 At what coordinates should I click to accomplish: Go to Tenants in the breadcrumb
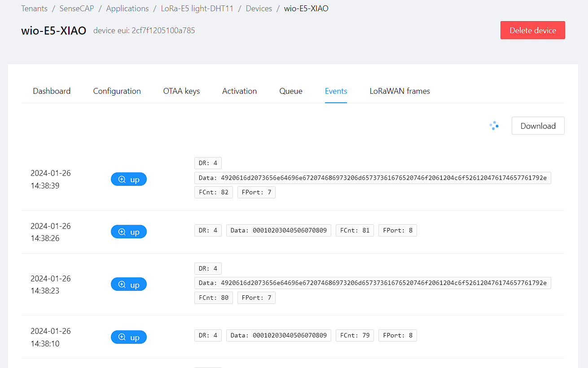click(x=34, y=9)
